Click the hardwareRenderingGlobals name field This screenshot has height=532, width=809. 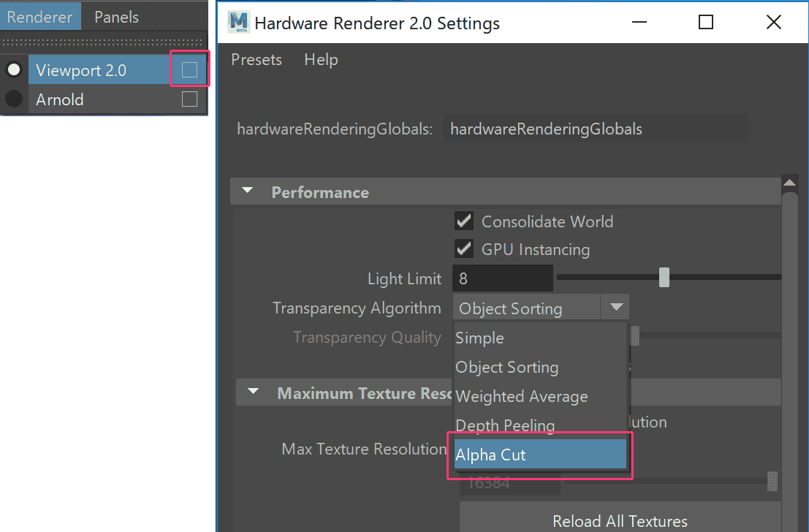596,129
